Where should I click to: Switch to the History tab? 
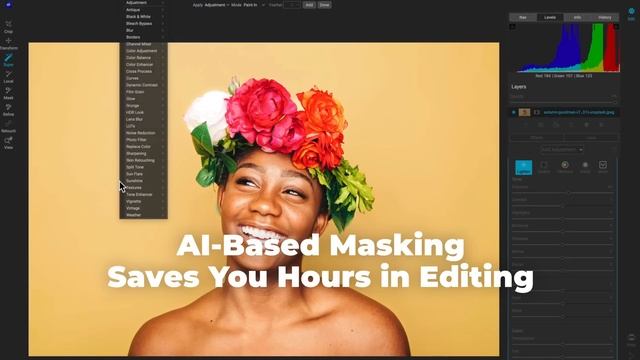604,17
